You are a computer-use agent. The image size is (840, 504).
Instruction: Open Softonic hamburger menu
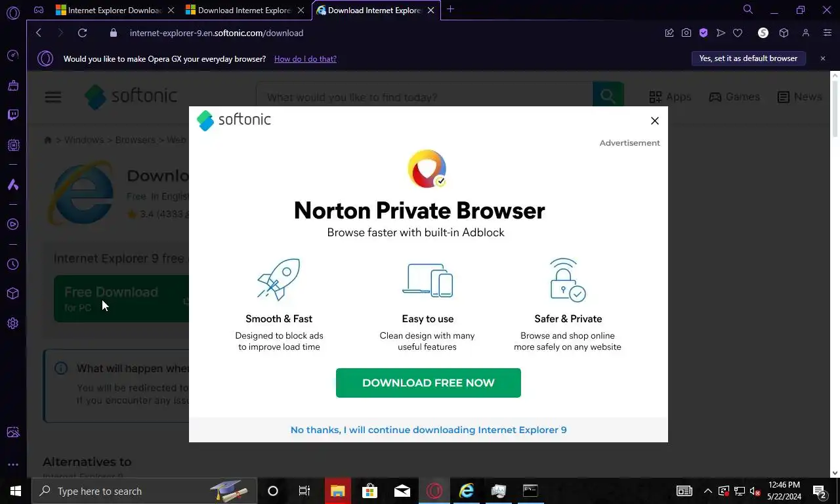(x=53, y=97)
